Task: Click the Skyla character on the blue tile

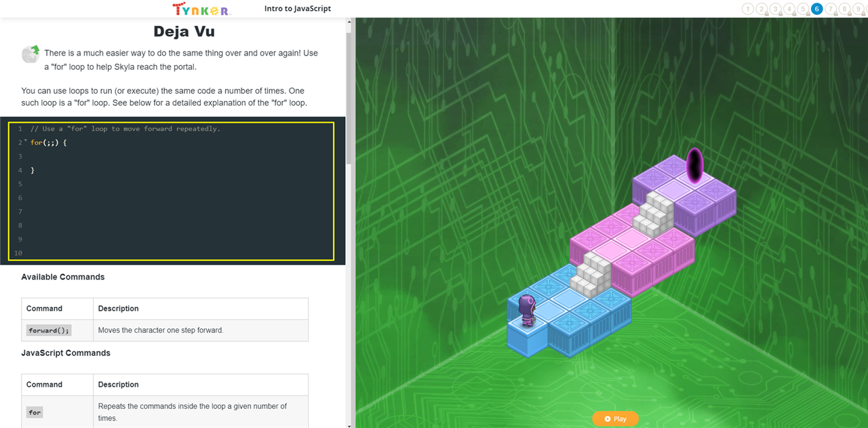Action: 527,311
